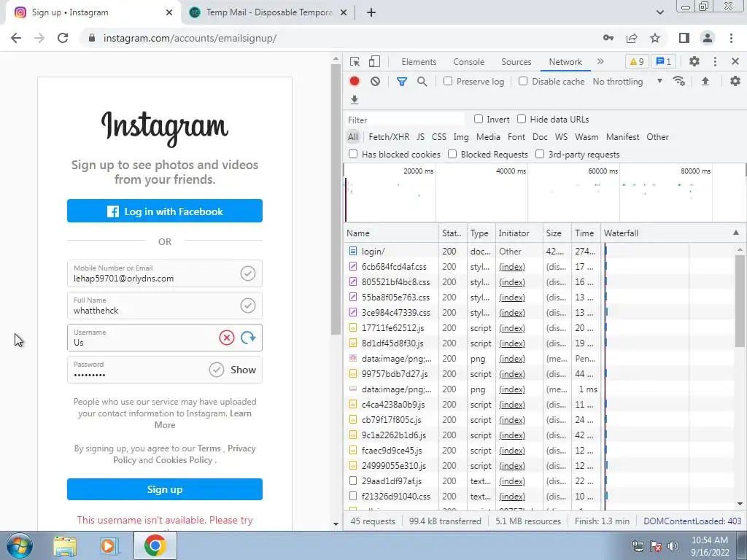Viewport: 747px width, 560px height.
Task: Clear the network log with the clear icon
Action: [376, 82]
